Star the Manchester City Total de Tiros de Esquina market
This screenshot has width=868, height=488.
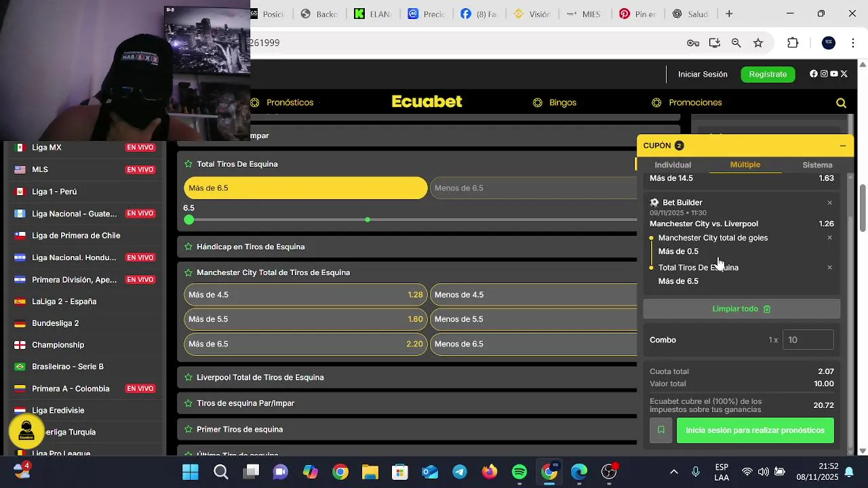188,272
